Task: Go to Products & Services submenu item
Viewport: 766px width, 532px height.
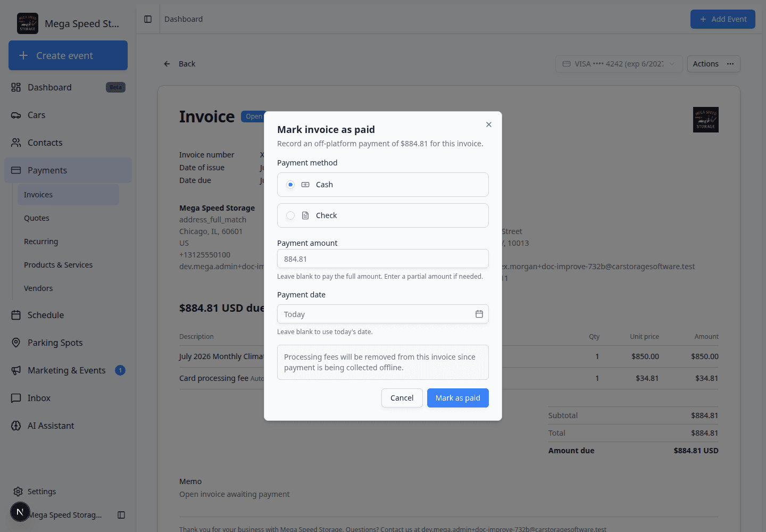Action: coord(68,265)
